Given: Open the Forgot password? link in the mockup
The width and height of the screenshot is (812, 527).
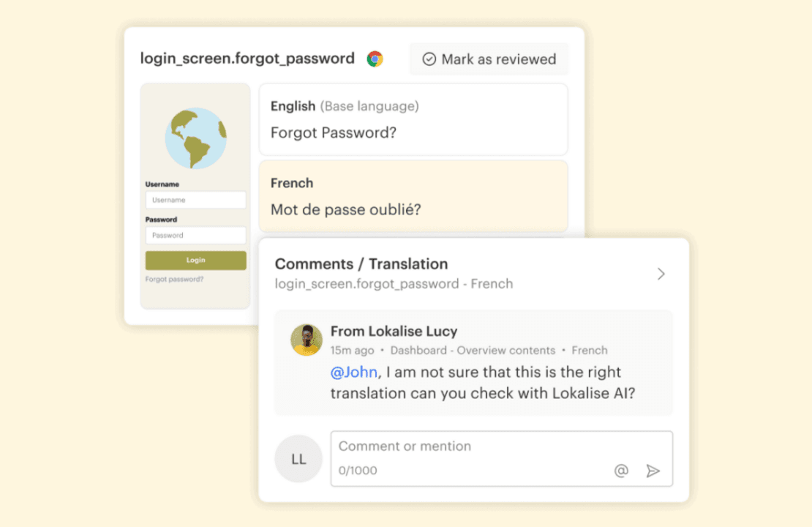Looking at the screenshot, I should [x=176, y=280].
